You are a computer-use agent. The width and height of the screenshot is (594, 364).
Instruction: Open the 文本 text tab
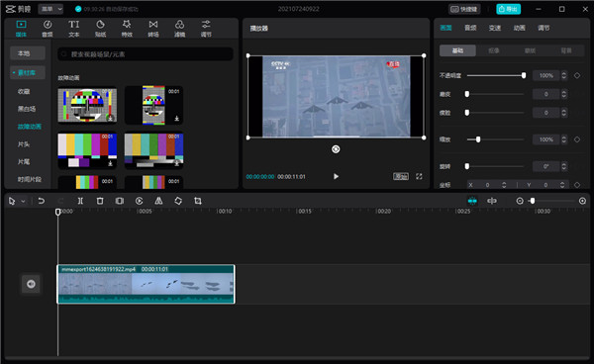tap(74, 29)
